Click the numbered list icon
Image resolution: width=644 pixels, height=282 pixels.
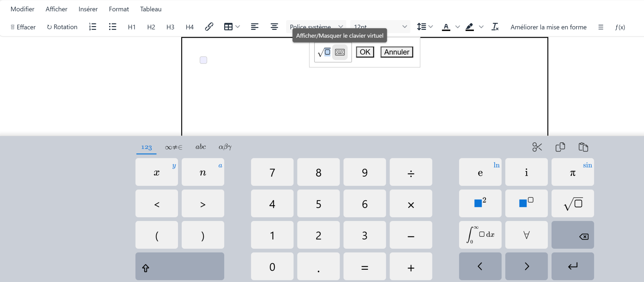[x=93, y=27]
